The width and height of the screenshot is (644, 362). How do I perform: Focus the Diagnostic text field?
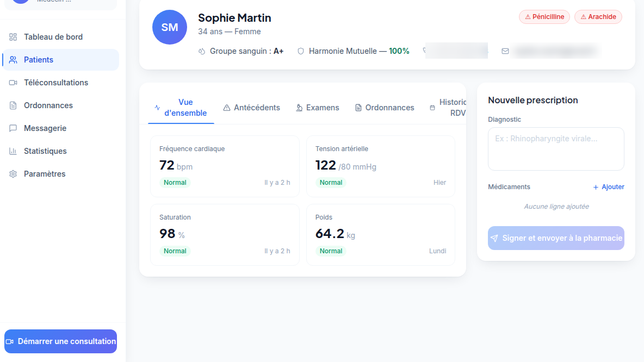[x=556, y=149]
